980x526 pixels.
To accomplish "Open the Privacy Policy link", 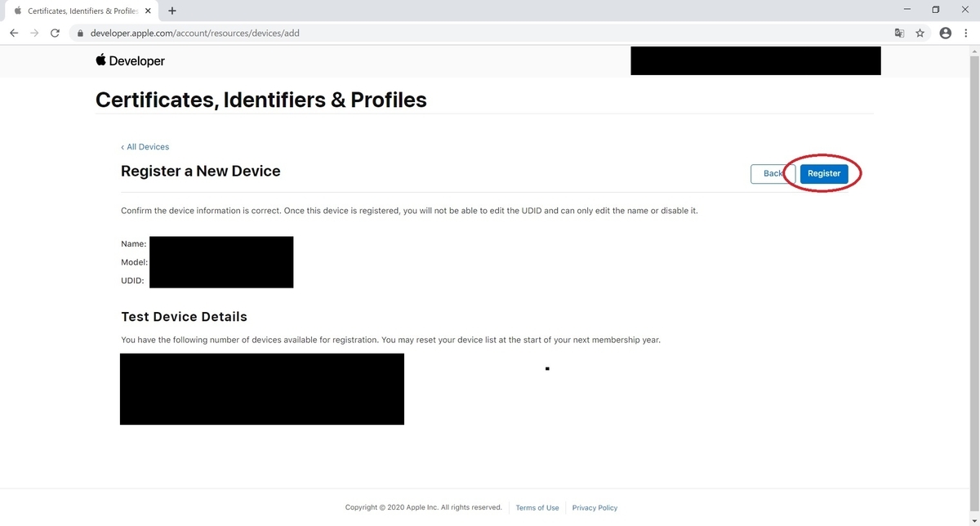I will [595, 508].
